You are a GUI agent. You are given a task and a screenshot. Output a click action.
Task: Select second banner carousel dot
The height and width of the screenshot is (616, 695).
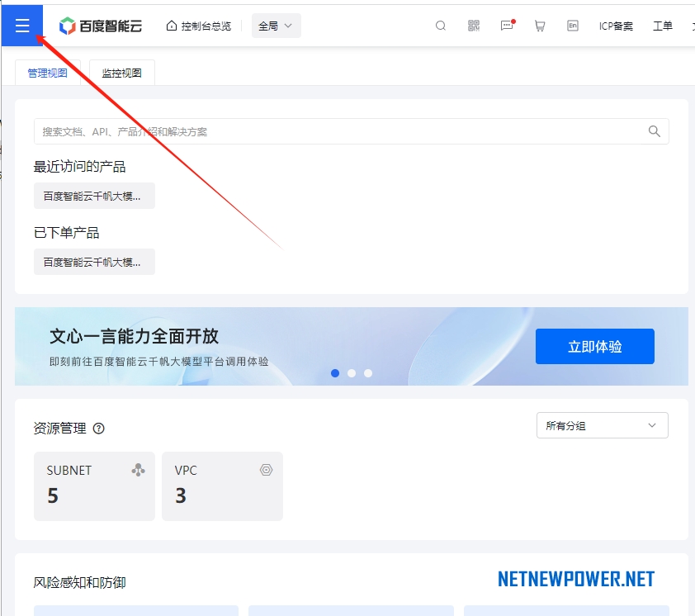pos(352,373)
